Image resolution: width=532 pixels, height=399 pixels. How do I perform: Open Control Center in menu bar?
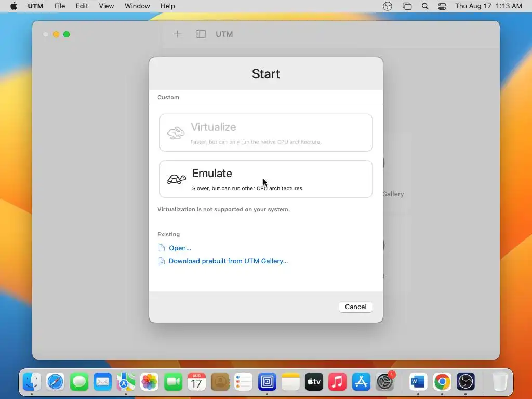tap(442, 6)
